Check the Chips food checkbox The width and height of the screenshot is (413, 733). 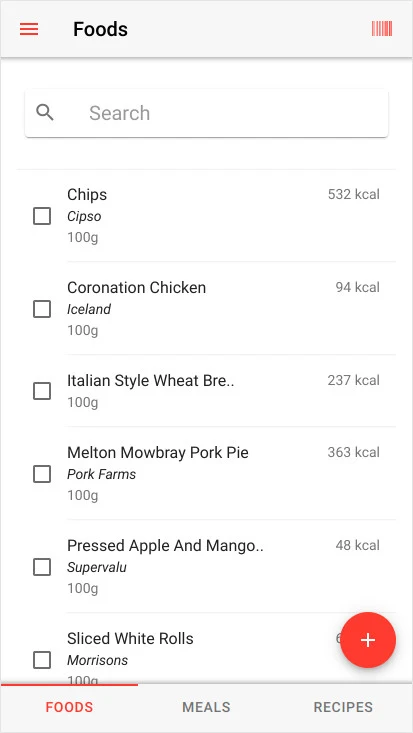click(x=42, y=216)
